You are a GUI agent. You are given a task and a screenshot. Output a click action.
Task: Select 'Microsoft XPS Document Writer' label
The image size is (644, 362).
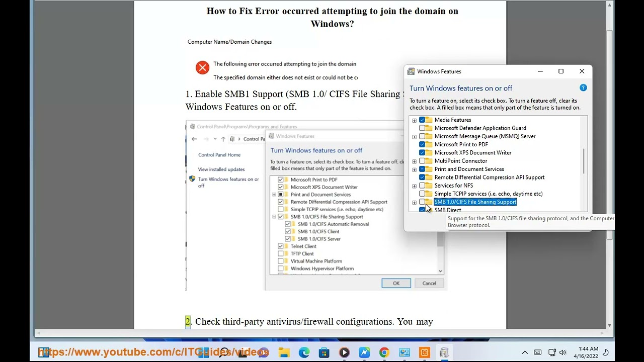point(473,152)
